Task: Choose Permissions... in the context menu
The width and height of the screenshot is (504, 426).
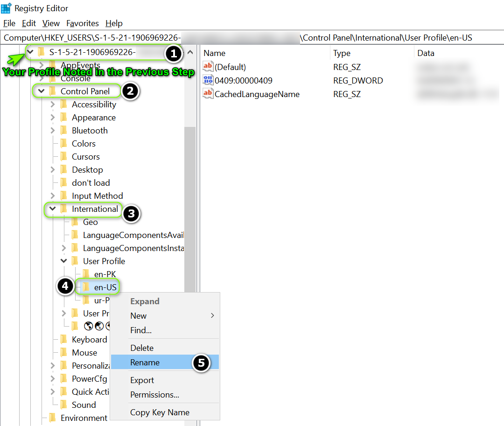Action: [x=165, y=395]
